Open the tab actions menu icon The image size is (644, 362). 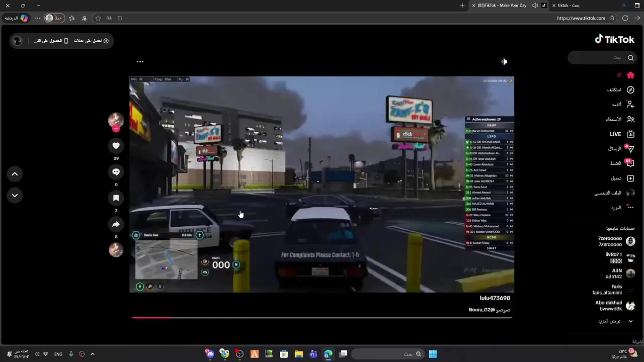coord(637,6)
